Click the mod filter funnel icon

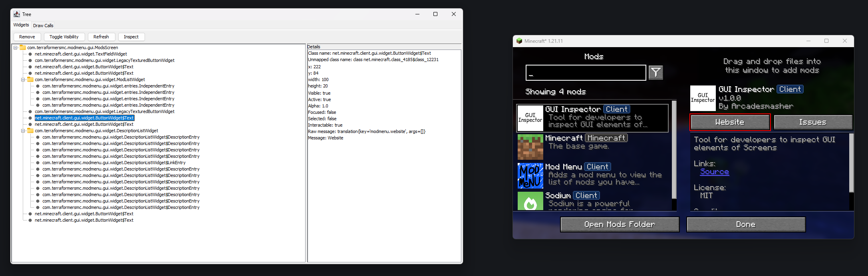(655, 72)
